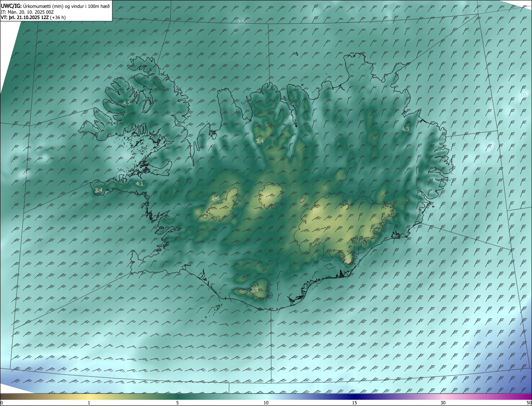Click the map value label '8.0' near the northwest bay
The width and height of the screenshot is (532, 406).
coord(210,144)
